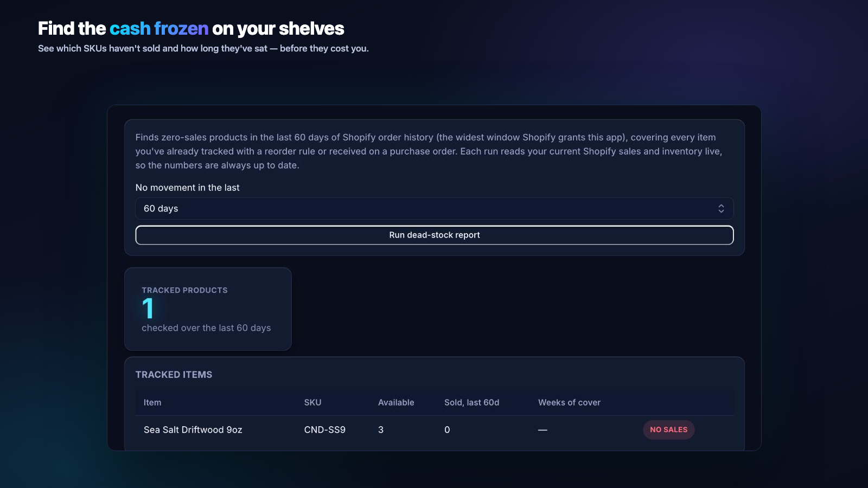Click the TRACKED ITEMS section heading
Screen dimensions: 868x488
coord(174,375)
